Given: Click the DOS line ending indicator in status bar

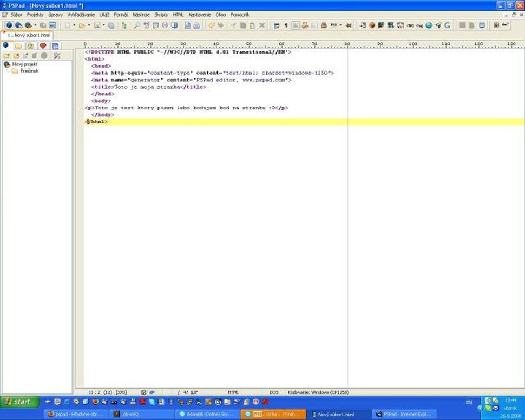Looking at the screenshot, I should pos(274,392).
